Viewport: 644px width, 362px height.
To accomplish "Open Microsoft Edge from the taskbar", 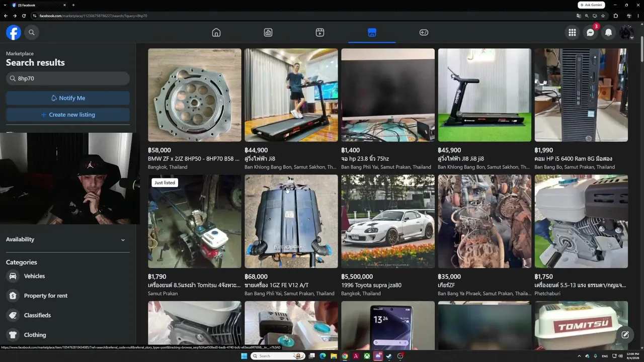I will click(x=323, y=356).
